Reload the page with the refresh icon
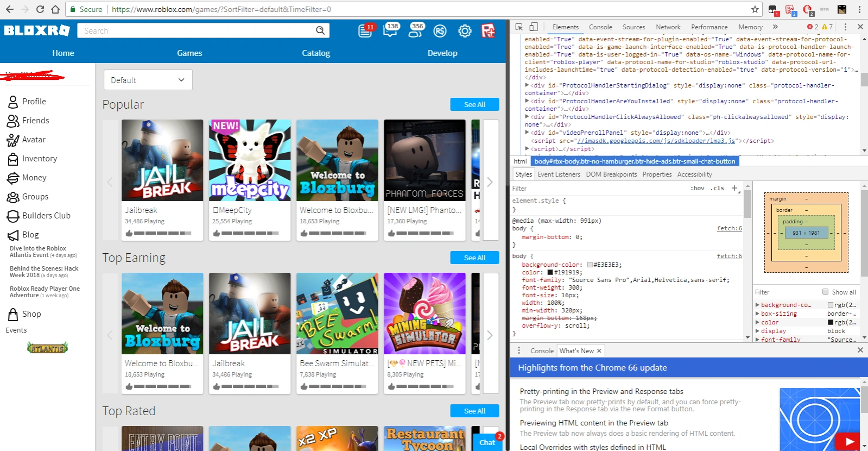Screen dimensions: 868x451 click(x=40, y=9)
